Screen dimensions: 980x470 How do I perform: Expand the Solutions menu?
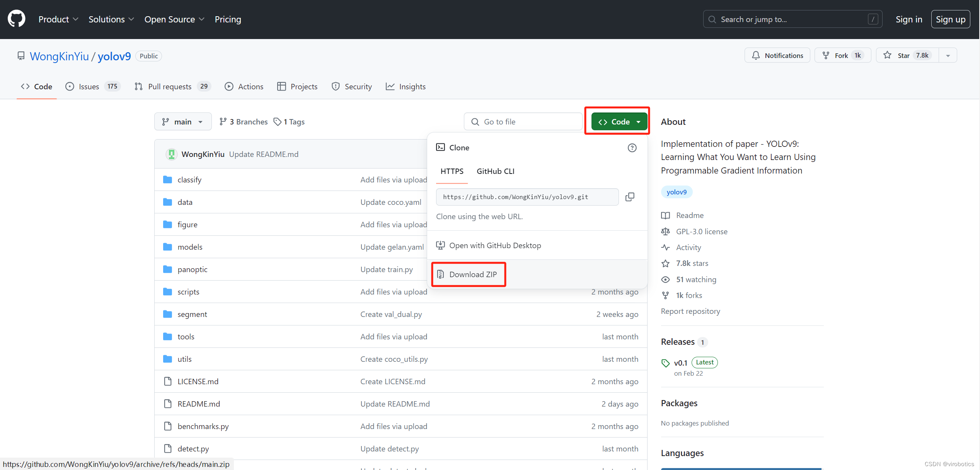tap(111, 19)
